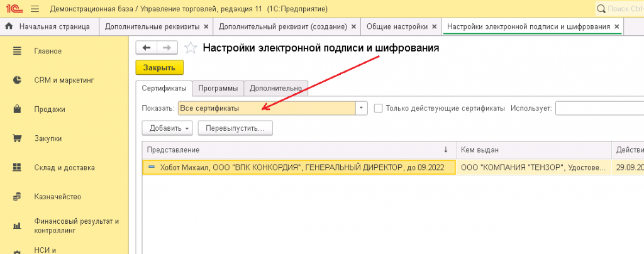Open CRM и маркетинг sidebar section

[63, 80]
